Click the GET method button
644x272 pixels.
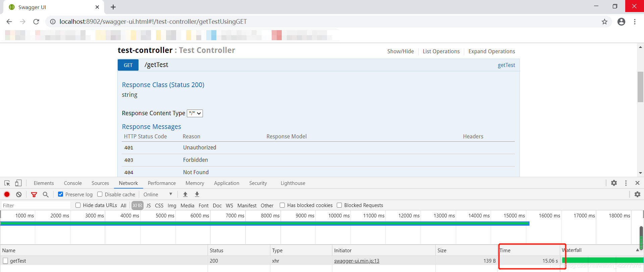[128, 65]
